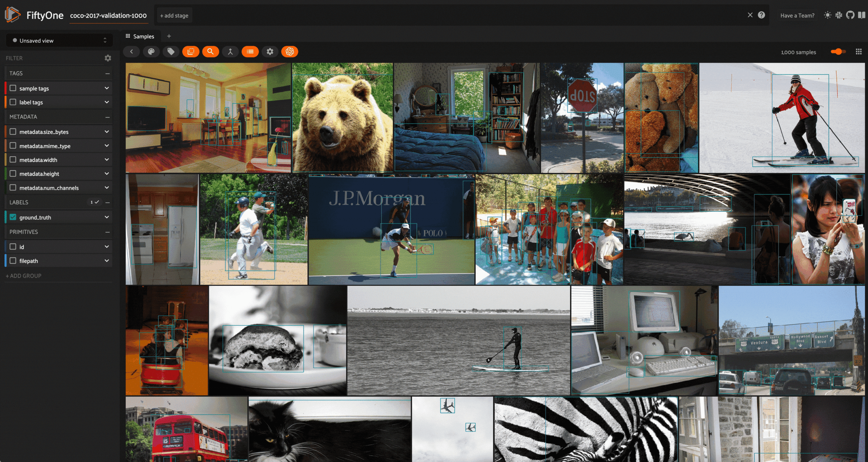Click the add stage button
The image size is (868, 462).
174,16
